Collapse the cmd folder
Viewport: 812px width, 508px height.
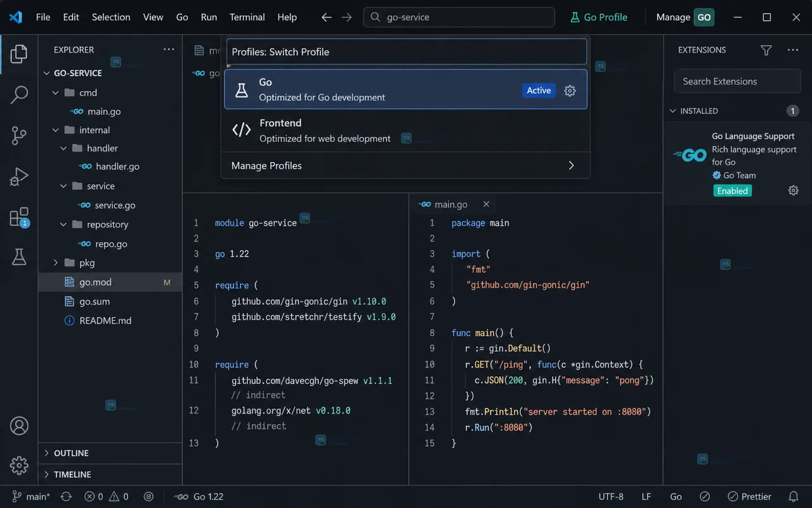pyautogui.click(x=55, y=93)
